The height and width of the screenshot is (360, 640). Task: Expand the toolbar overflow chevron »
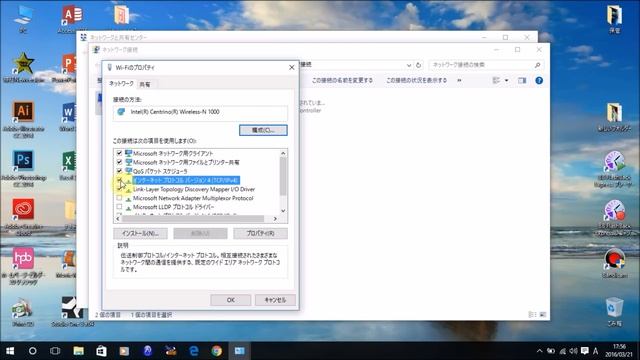(x=459, y=80)
